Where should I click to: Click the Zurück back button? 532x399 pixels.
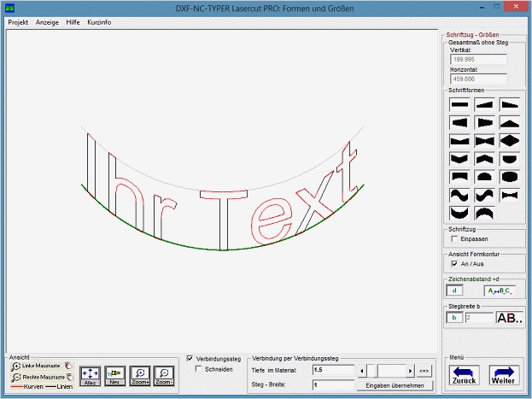(x=465, y=375)
